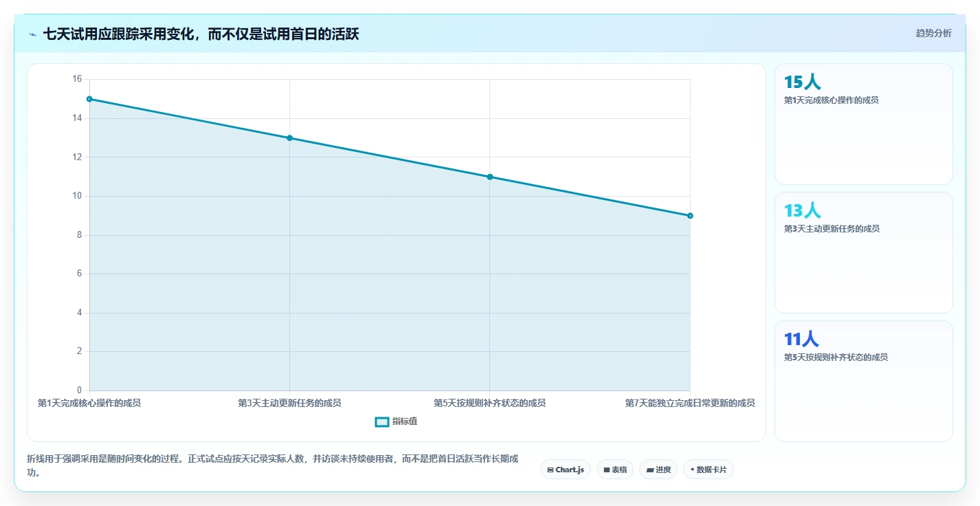This screenshot has height=506, width=980.
Task: Select the 进度 chip
Action: [658, 470]
